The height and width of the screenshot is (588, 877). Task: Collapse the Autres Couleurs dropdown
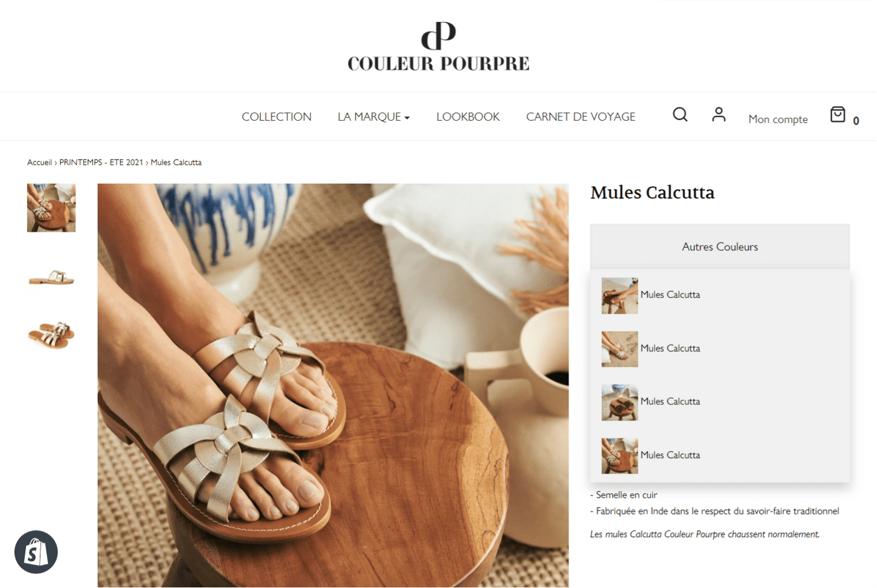[x=720, y=246]
